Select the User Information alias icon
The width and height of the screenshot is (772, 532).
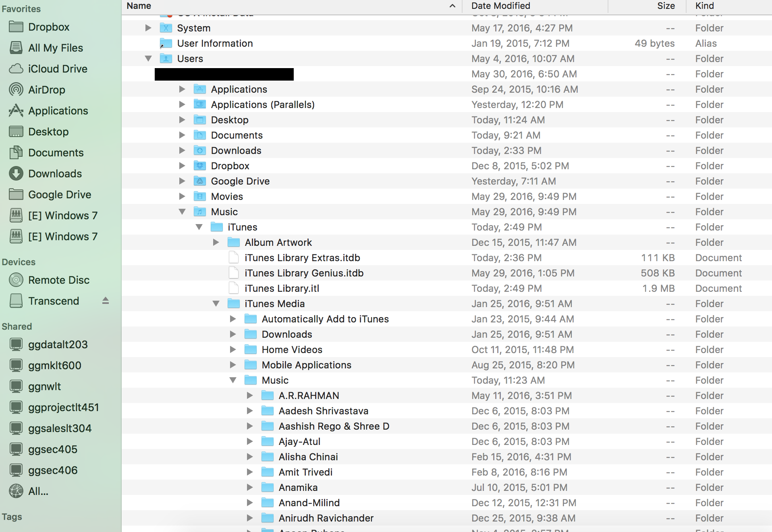click(166, 43)
